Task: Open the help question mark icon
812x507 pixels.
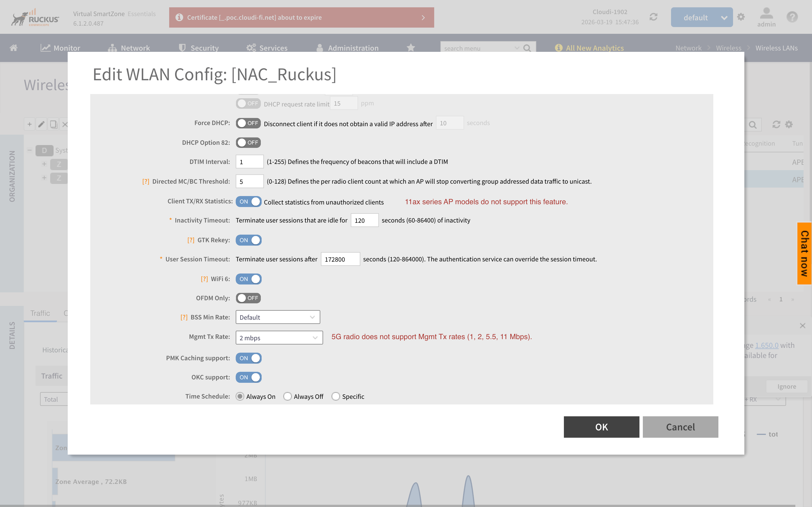Action: (792, 17)
